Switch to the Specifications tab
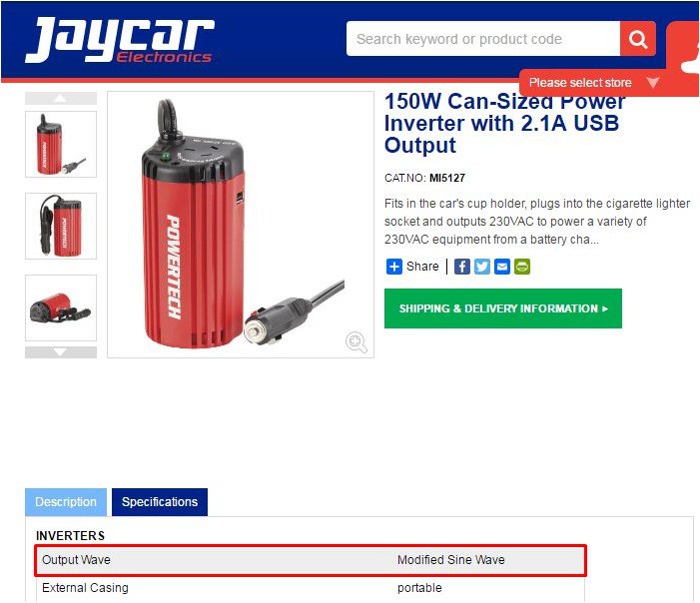The width and height of the screenshot is (700, 603). point(160,502)
